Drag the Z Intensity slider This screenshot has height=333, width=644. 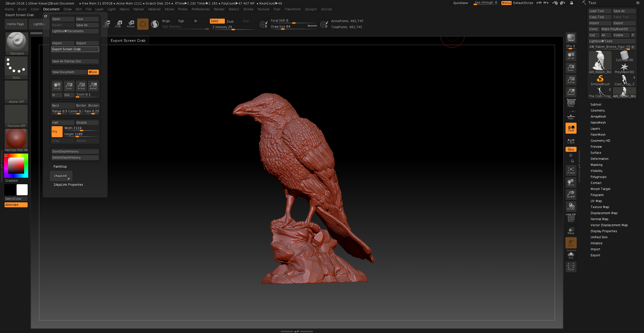(228, 29)
